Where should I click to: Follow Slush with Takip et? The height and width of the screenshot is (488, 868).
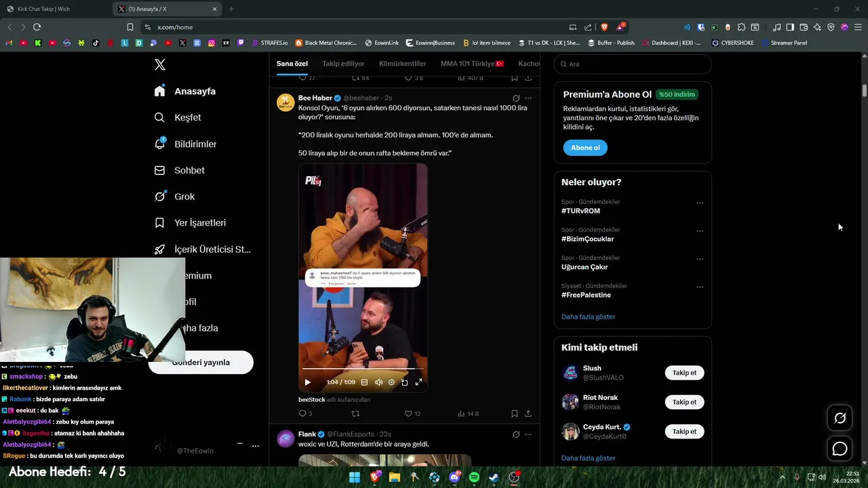coord(684,373)
